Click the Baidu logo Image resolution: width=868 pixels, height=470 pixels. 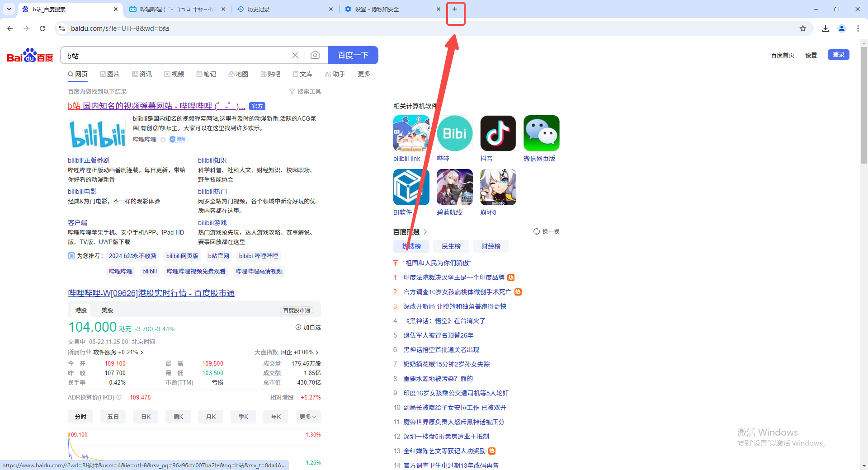[x=30, y=55]
